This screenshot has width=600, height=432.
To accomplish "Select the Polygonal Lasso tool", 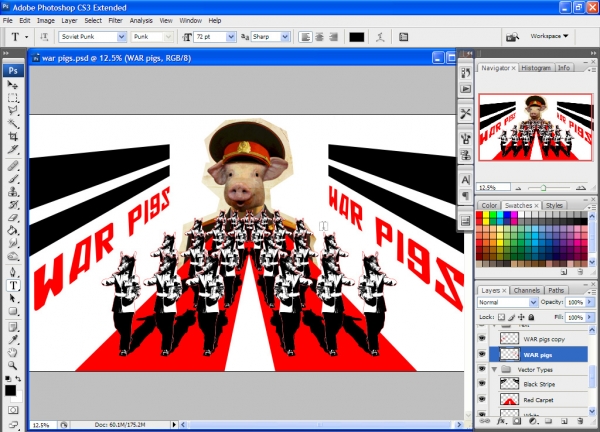I will 13,110.
